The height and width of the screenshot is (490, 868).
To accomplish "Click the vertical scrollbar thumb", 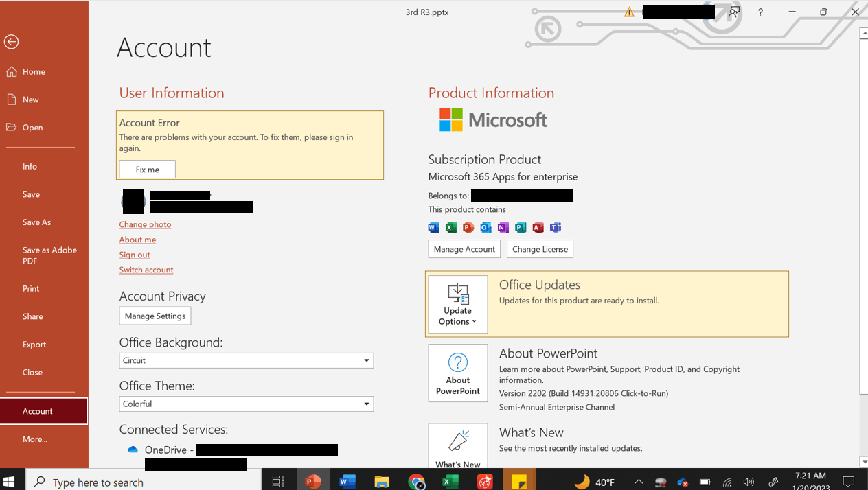I will (864, 216).
